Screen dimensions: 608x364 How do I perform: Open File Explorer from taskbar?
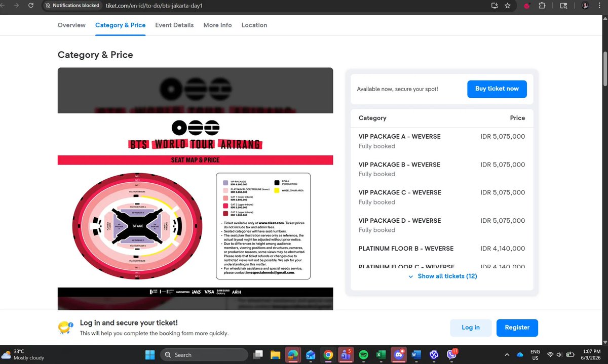[x=275, y=355]
